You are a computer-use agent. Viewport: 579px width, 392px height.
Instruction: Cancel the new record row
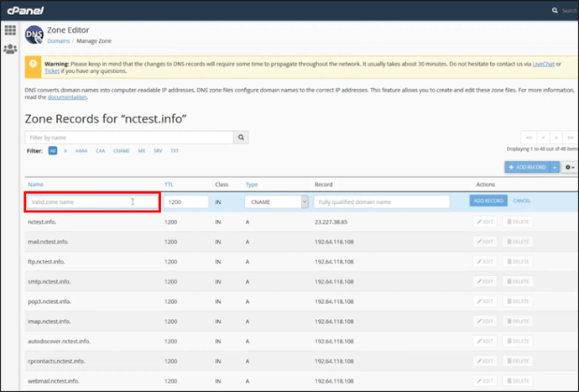click(522, 201)
